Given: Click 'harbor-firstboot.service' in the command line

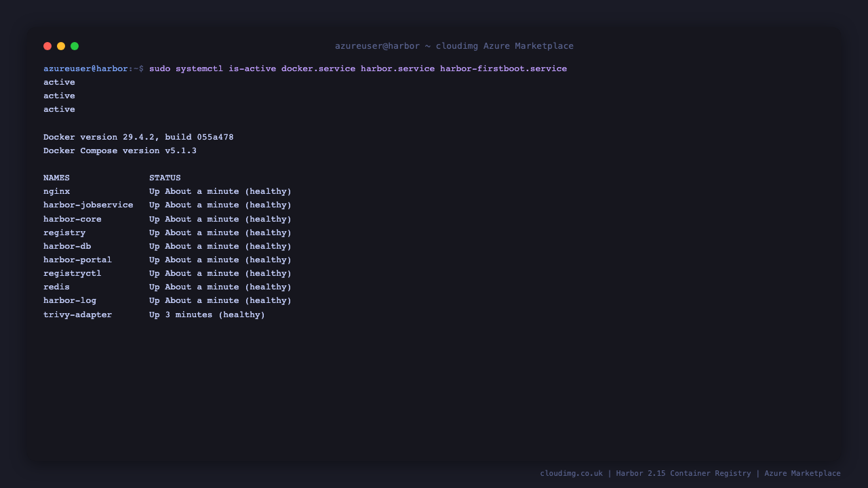Looking at the screenshot, I should point(503,68).
